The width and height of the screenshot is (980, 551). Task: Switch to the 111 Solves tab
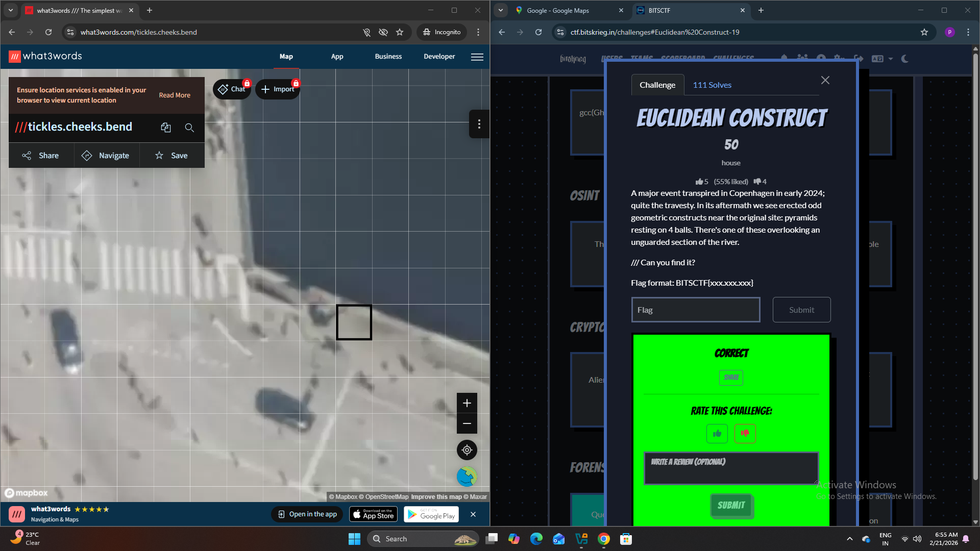712,85
